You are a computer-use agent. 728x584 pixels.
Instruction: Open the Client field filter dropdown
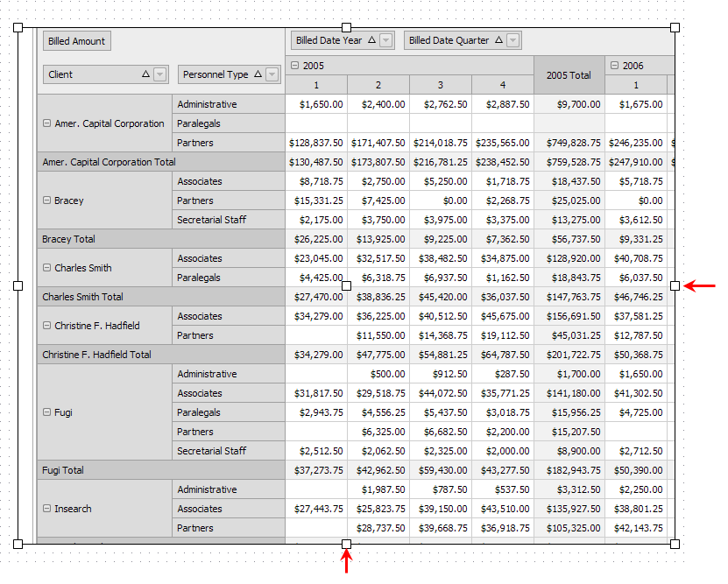coord(159,75)
